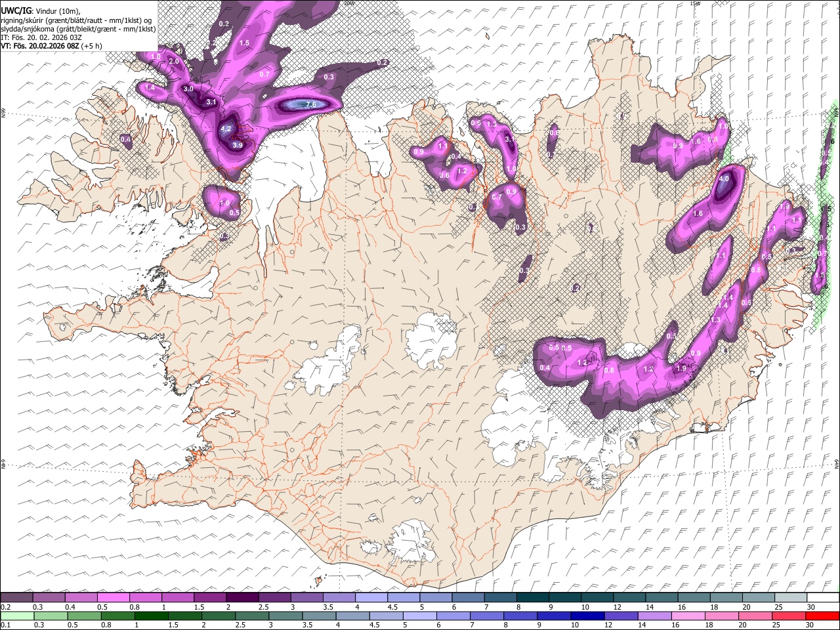The image size is (840, 630).
Task: Click the 'slydda/snjókoma (grátt/bleikt/grænt - mm/1klst)' line
Action: [x=78, y=29]
